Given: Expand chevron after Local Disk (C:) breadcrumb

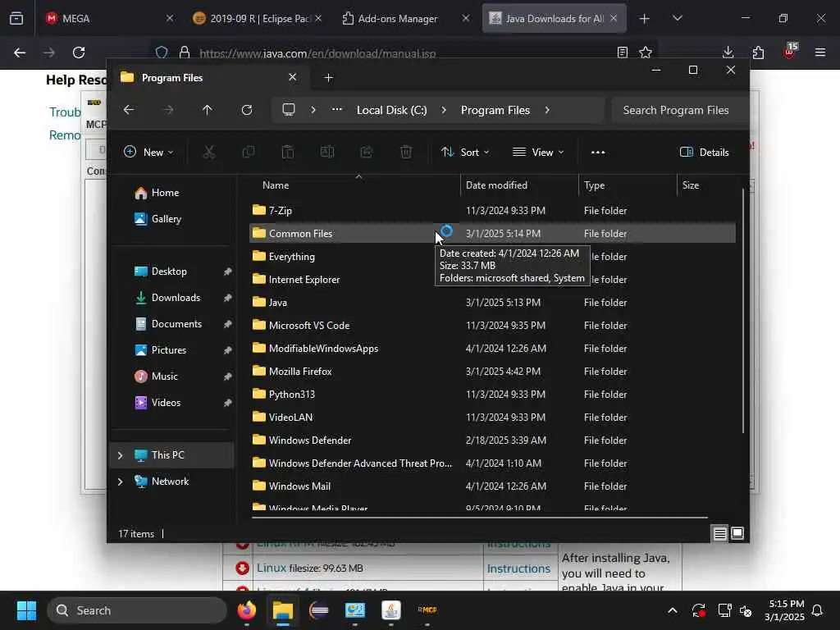Looking at the screenshot, I should [444, 110].
